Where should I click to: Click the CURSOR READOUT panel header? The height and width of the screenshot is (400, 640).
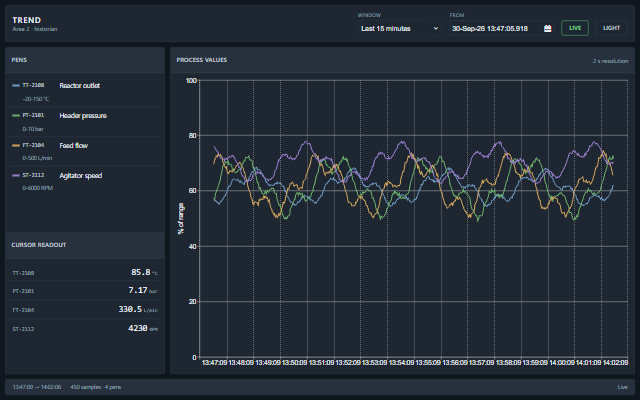pyautogui.click(x=85, y=245)
